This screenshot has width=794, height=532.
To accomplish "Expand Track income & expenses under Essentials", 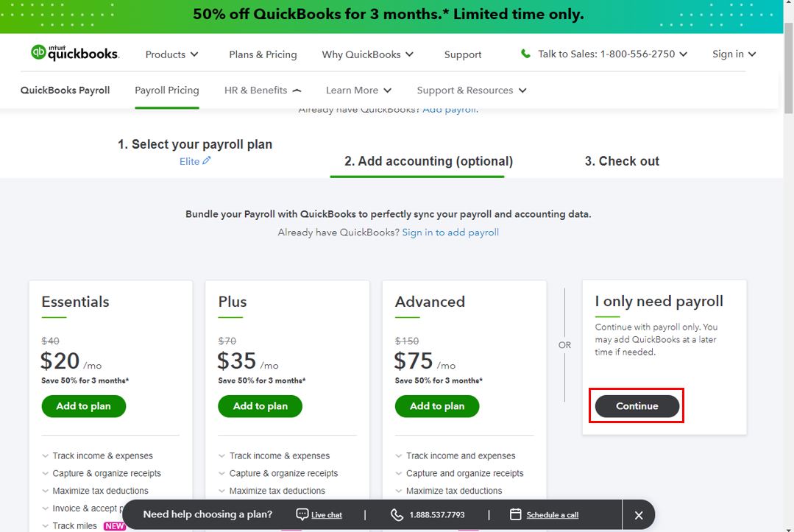I will click(97, 455).
